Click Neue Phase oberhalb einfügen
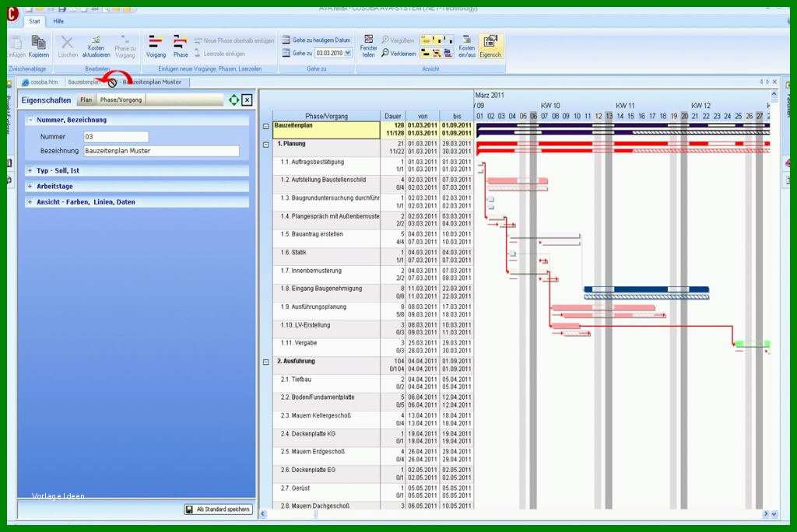Image resolution: width=797 pixels, height=532 pixels. tap(234, 40)
